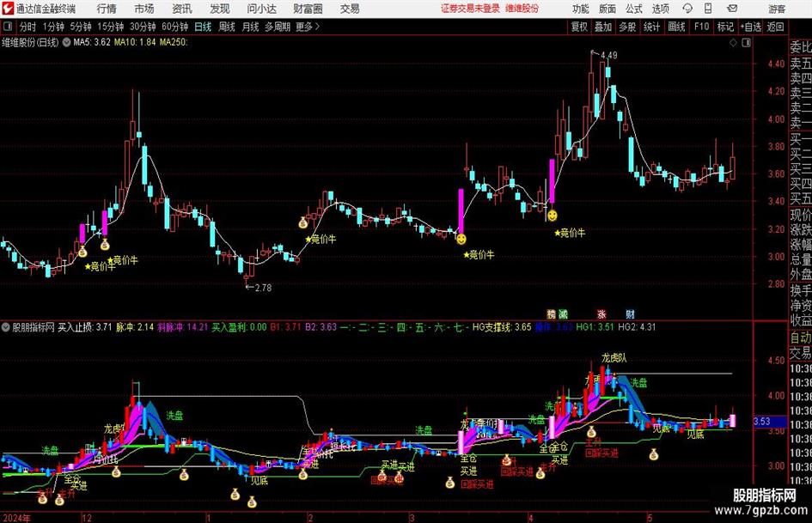
Task: Click the 龙虎队 label in indicator chart
Action: coord(614,358)
